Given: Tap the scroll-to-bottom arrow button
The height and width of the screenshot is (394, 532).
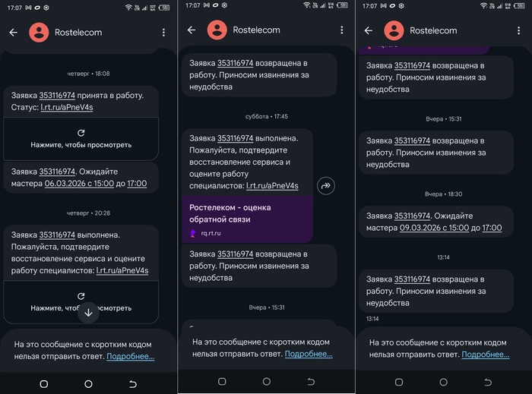Looking at the screenshot, I should (x=88, y=311).
